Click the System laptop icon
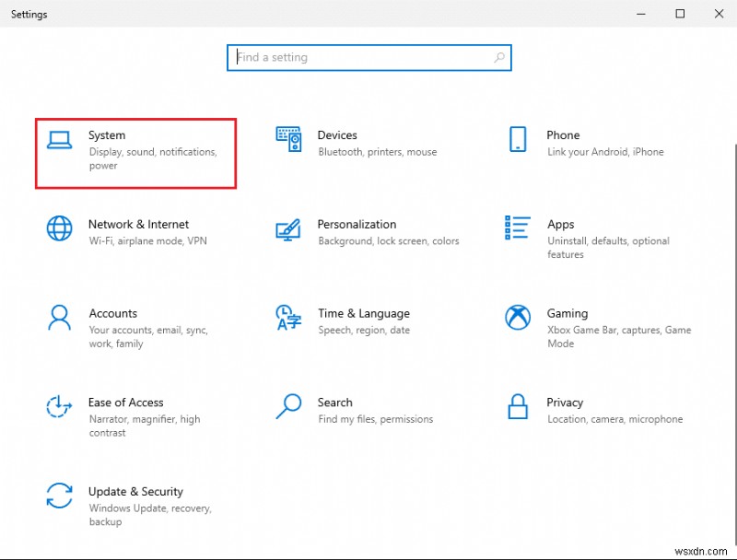Viewport: 737px width, 560px height. 60,140
